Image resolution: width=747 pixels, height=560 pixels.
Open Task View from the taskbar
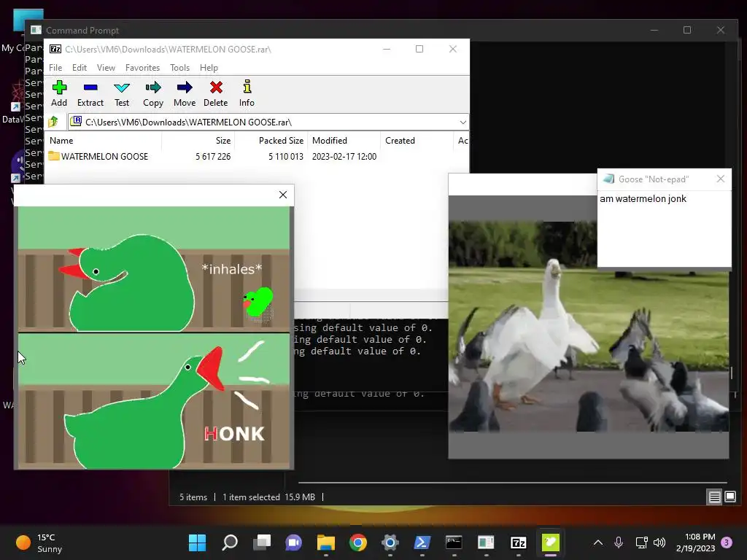[x=262, y=542]
